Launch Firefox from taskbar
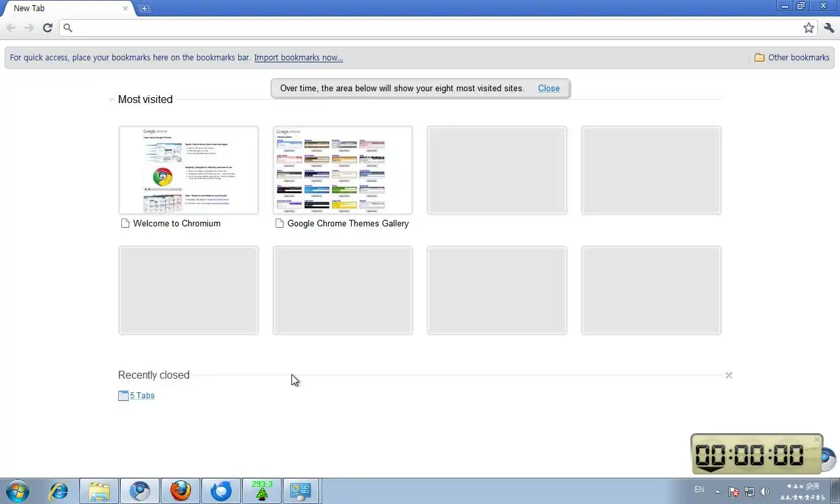This screenshot has height=504, width=840. click(180, 491)
